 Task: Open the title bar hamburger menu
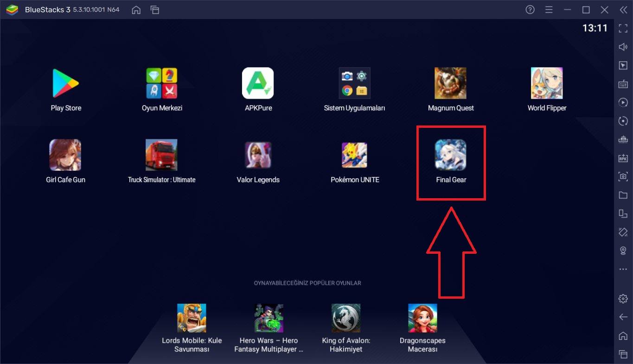click(x=549, y=10)
